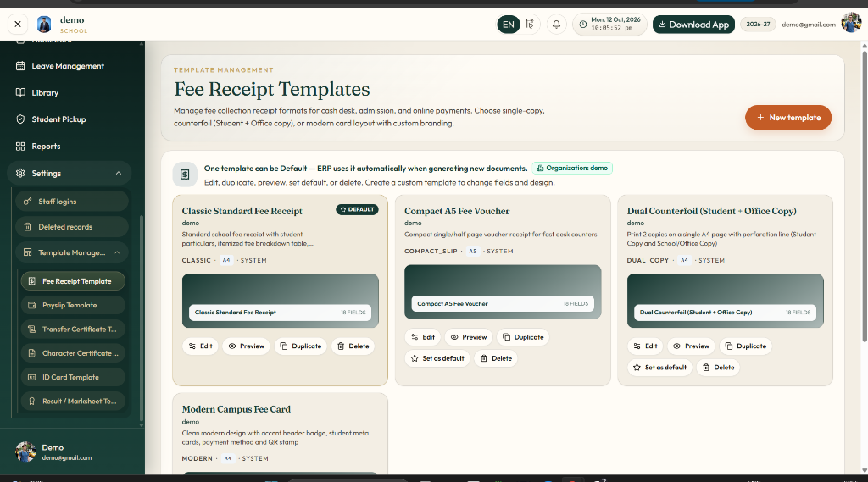The image size is (868, 482).
Task: Click the clock date and time widget
Action: click(x=609, y=25)
